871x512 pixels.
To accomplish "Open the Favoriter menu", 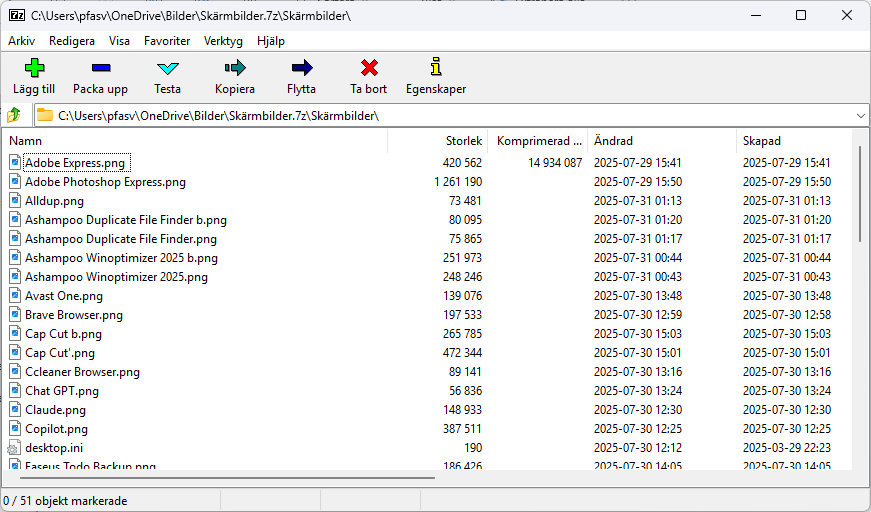I will (167, 41).
